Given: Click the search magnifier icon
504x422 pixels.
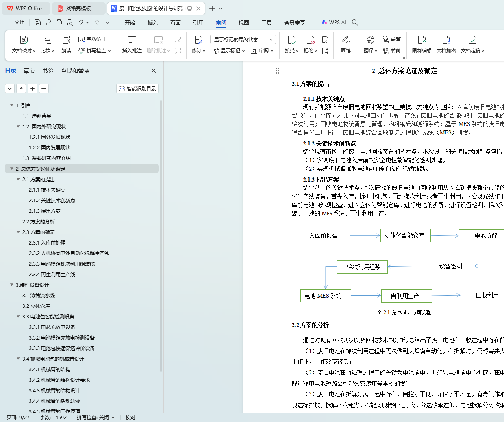Looking at the screenshot, I should tap(355, 22).
